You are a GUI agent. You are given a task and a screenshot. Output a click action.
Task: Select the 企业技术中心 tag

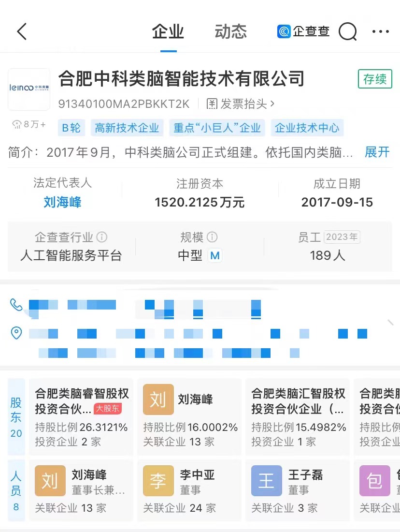pyautogui.click(x=307, y=128)
